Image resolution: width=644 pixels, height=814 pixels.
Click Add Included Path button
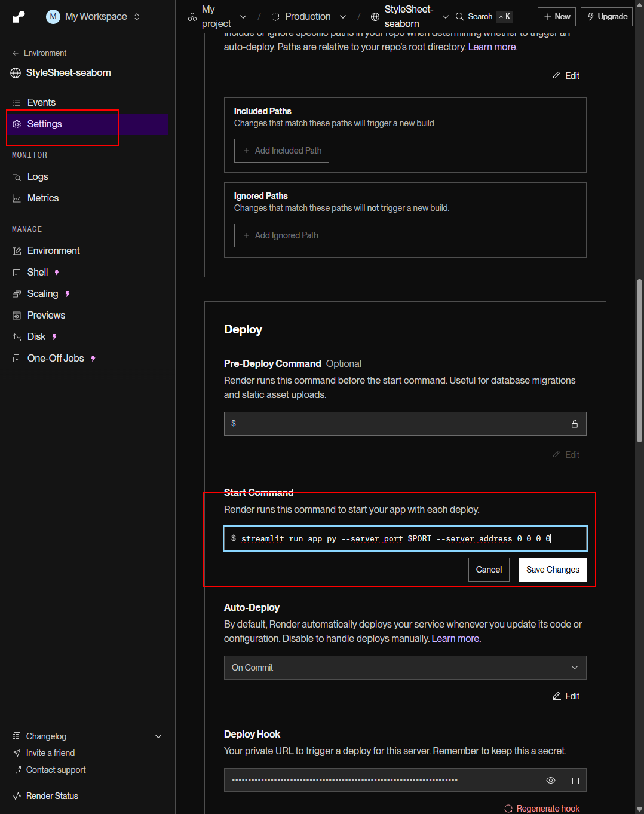(x=281, y=151)
